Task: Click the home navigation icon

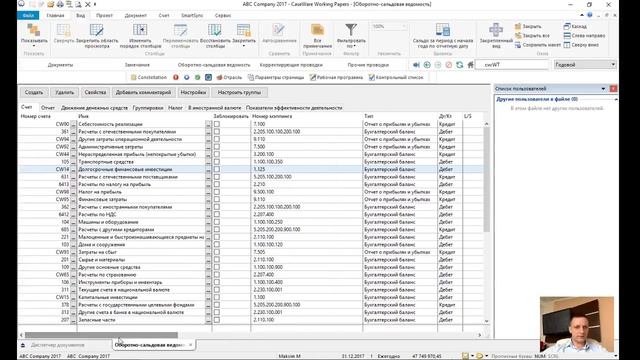Action: (470, 65)
